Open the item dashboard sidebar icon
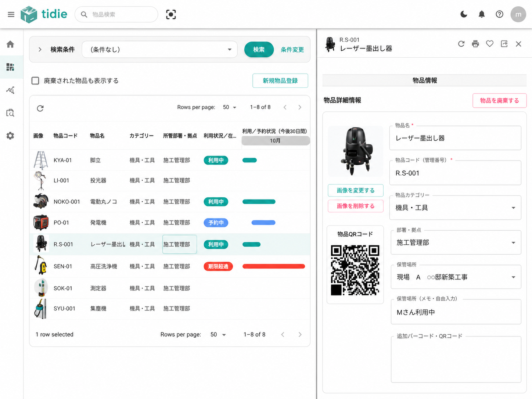The image size is (532, 399). tap(10, 67)
